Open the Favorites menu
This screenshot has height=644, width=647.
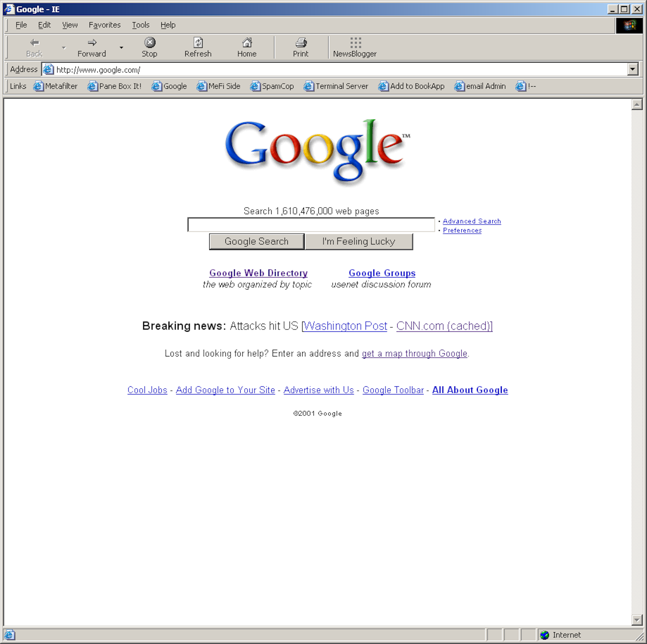pyautogui.click(x=104, y=25)
